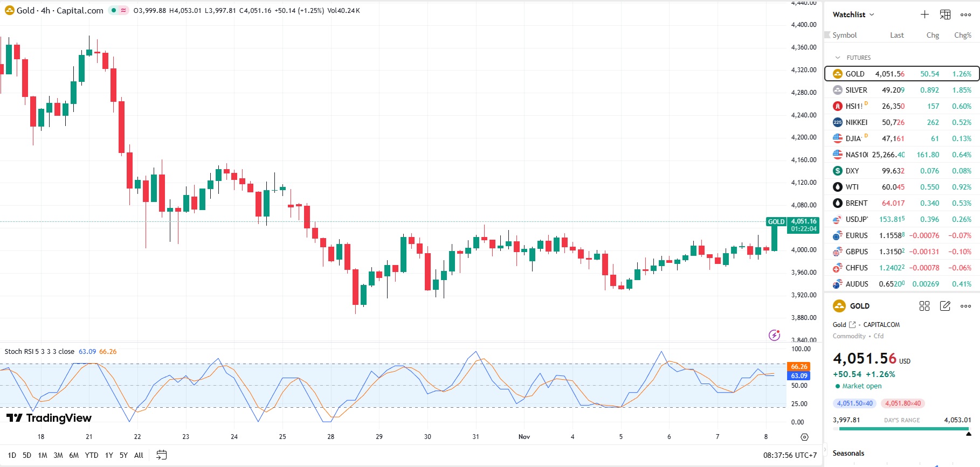Open chart settings gear on time axis
The image size is (980, 467).
pyautogui.click(x=804, y=437)
